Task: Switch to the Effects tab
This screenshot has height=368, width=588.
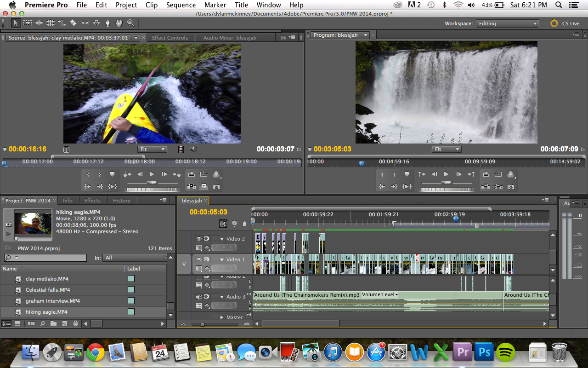Action: point(92,201)
